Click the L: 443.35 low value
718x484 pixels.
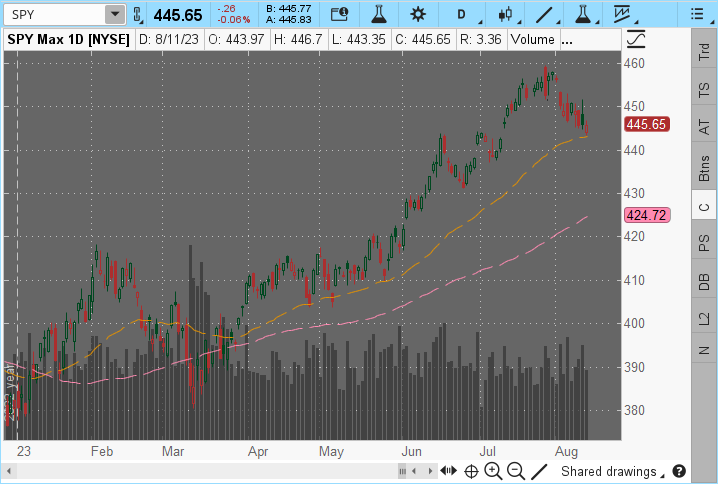click(359, 40)
